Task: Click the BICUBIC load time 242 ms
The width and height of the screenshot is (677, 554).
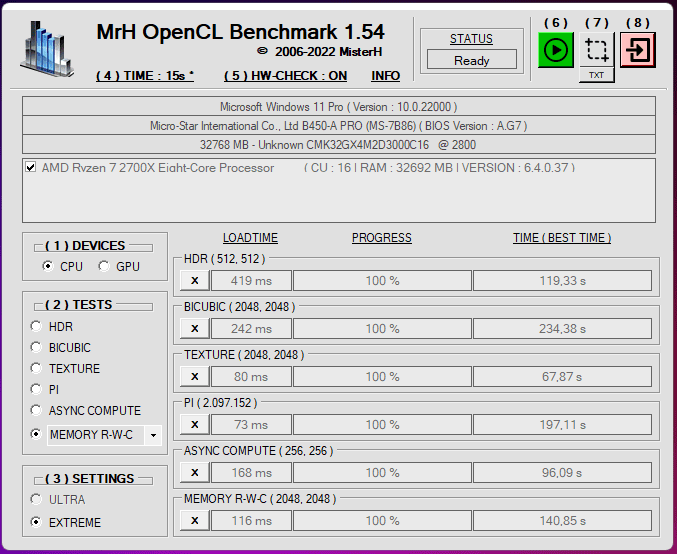Action: [251, 329]
